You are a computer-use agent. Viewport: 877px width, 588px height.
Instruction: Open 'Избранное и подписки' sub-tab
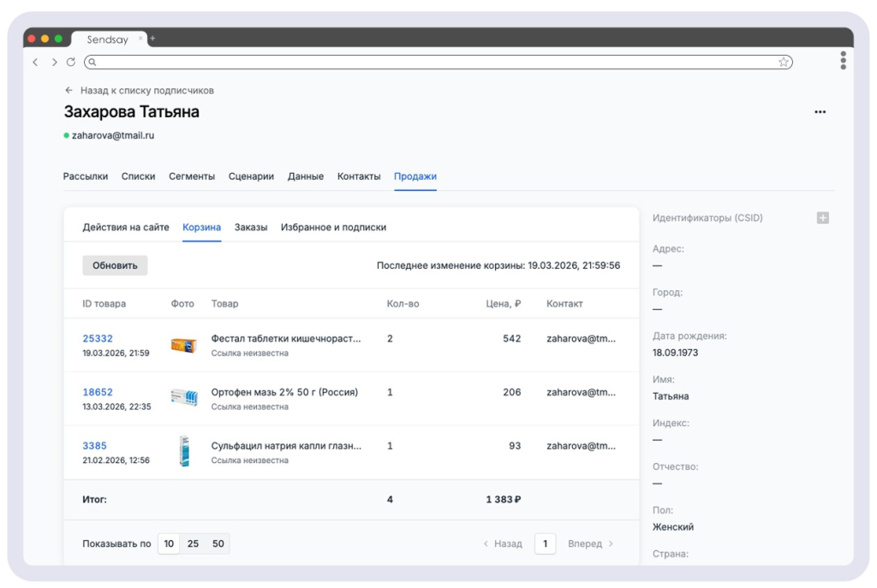pyautogui.click(x=333, y=228)
